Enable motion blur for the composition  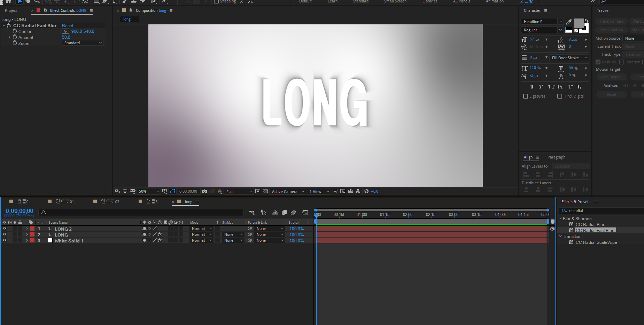pos(293,212)
